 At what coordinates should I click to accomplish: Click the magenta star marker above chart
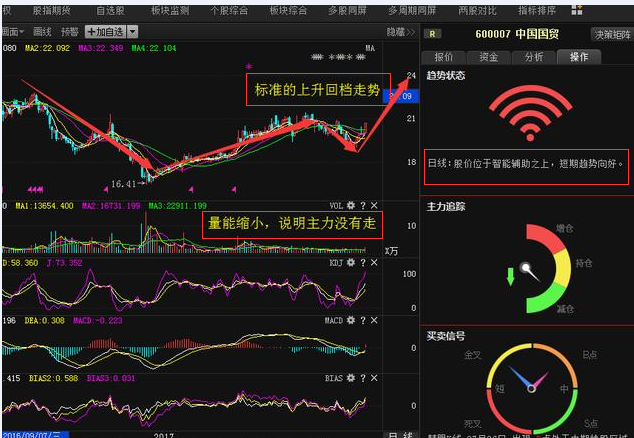coord(249,66)
